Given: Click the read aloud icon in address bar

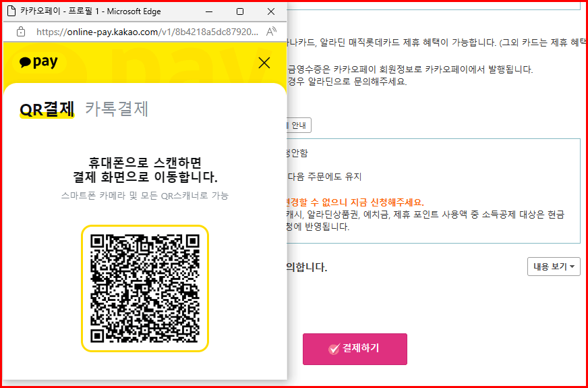Looking at the screenshot, I should (272, 32).
